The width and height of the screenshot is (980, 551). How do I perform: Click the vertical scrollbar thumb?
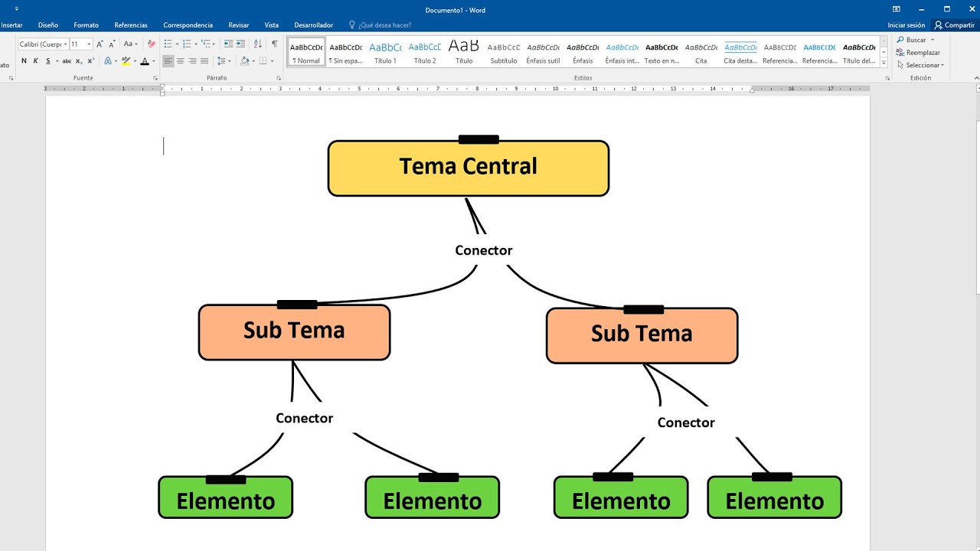pos(977,207)
